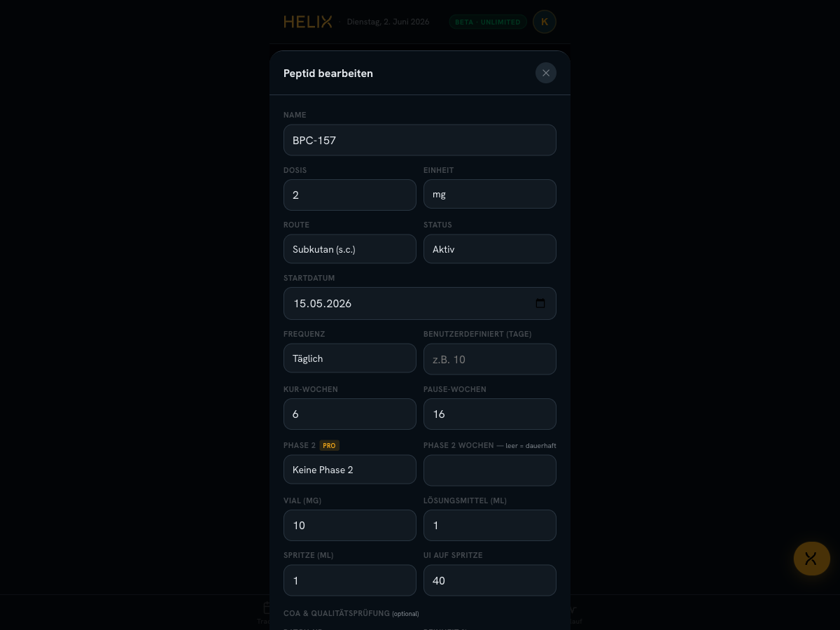Click the PRO badge beside Phase 2
This screenshot has height=630, width=840.
(330, 445)
